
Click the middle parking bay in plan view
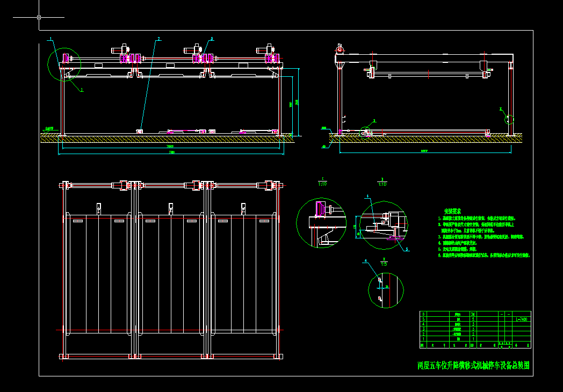click(x=169, y=268)
